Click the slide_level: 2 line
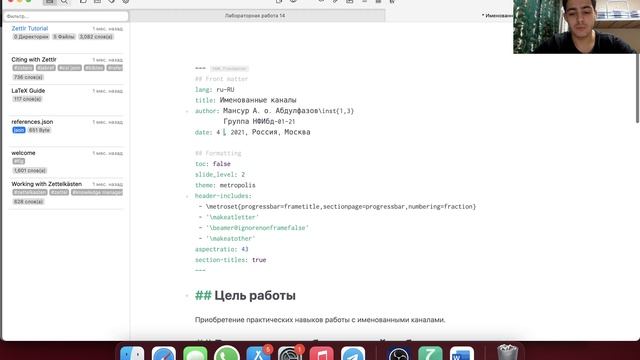 (x=220, y=175)
